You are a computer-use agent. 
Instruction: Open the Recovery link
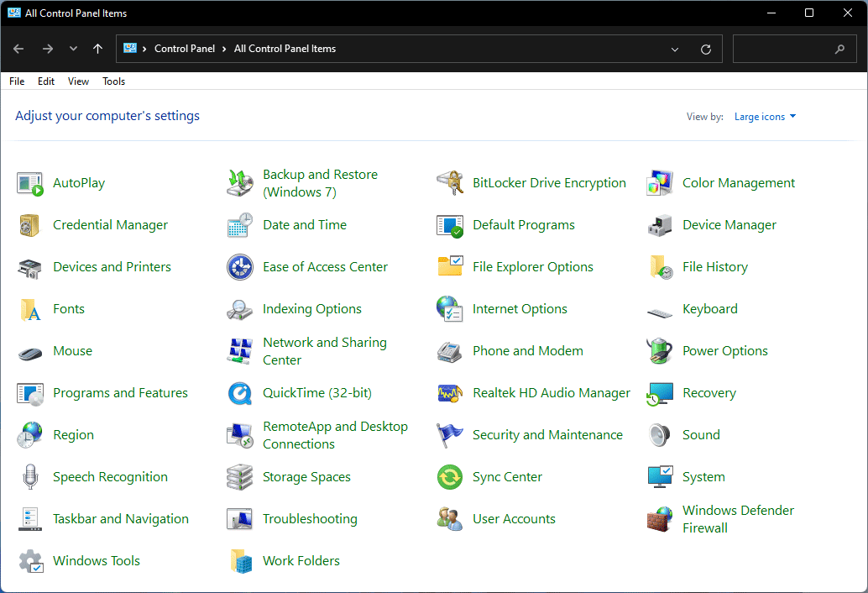click(709, 393)
